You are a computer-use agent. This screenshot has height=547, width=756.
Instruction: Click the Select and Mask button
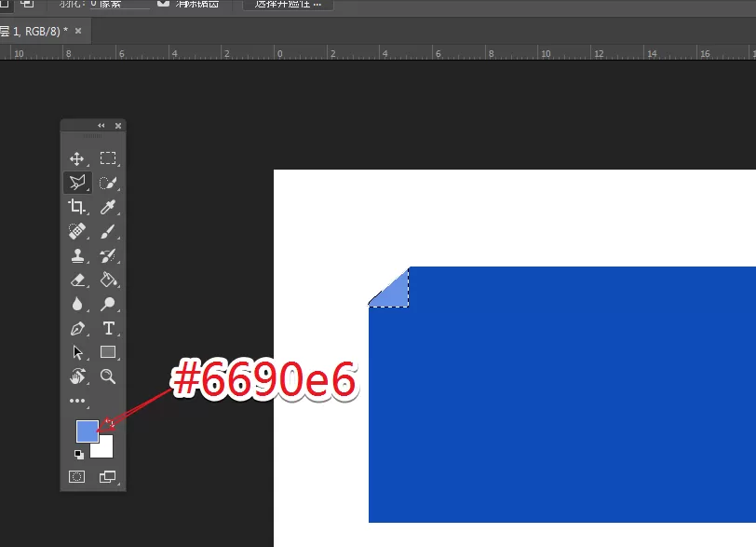click(x=288, y=4)
